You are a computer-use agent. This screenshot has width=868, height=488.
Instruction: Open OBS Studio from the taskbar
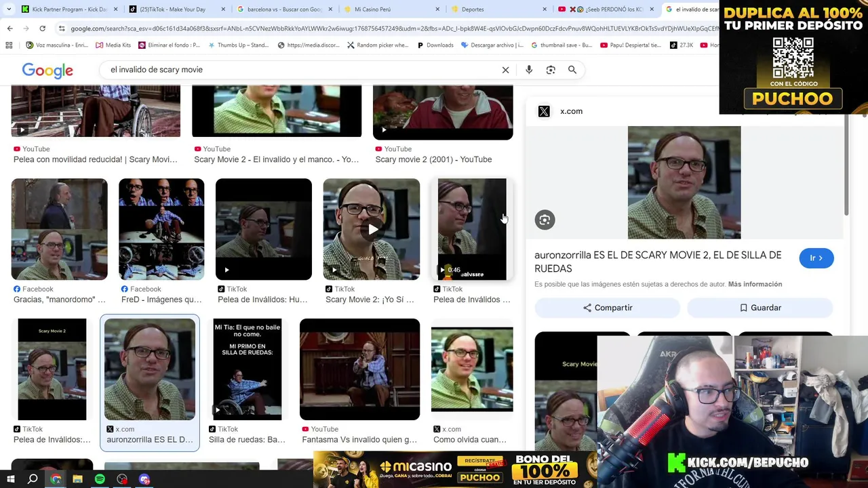tap(122, 479)
